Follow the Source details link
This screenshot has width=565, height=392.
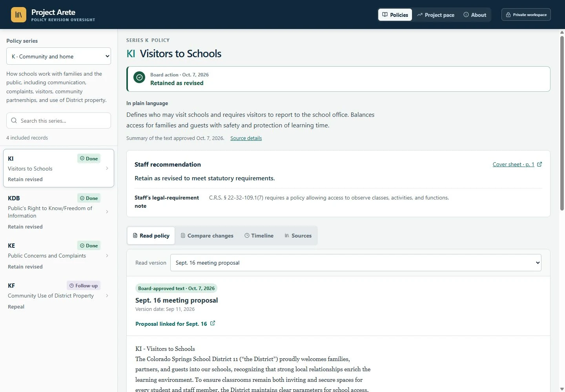246,138
